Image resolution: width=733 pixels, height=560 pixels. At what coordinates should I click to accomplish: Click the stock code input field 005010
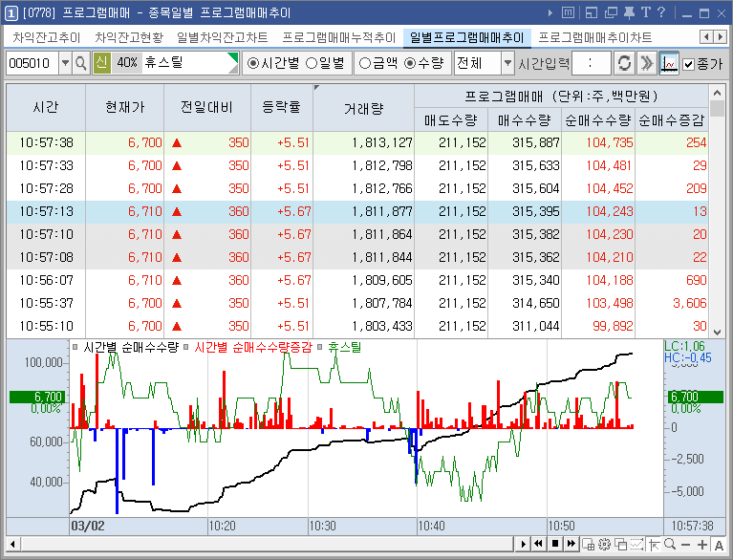point(32,63)
